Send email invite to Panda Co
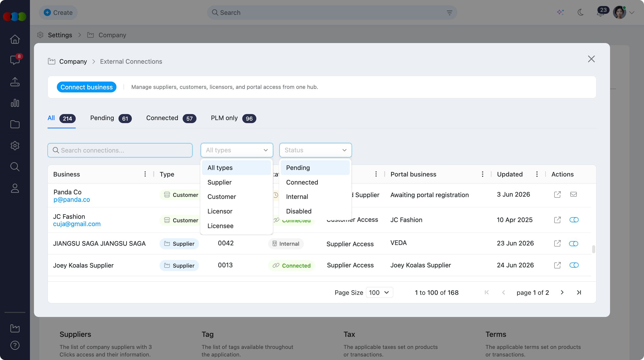Screen dimensions: 644x360 [x=573, y=194]
